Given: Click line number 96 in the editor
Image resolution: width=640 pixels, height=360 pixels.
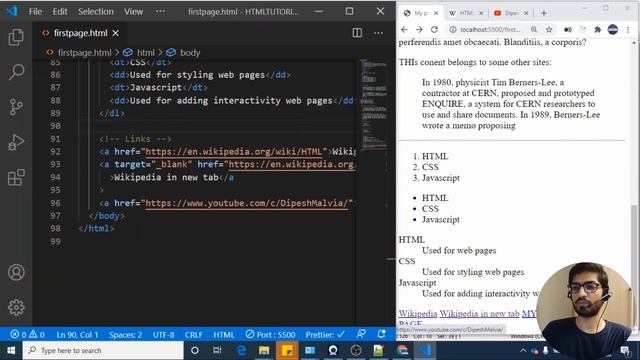Looking at the screenshot, I should pos(55,203).
